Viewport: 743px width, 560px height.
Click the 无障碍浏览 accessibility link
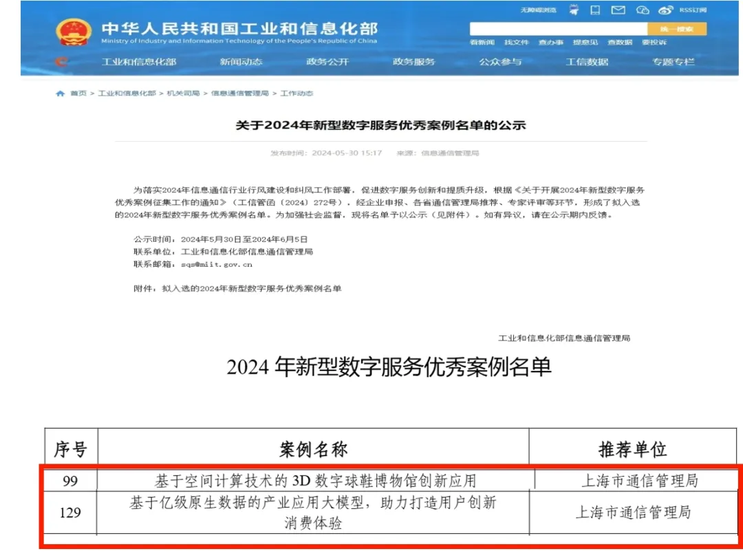pos(538,10)
